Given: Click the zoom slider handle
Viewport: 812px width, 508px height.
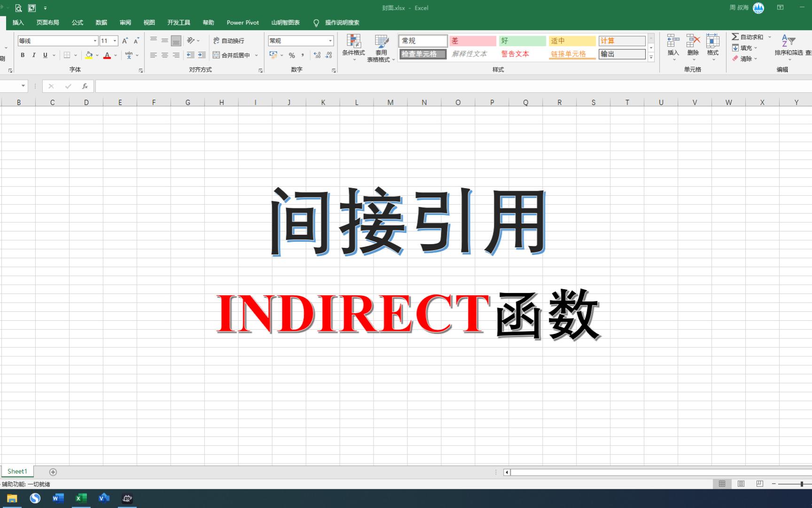Looking at the screenshot, I should coord(802,484).
